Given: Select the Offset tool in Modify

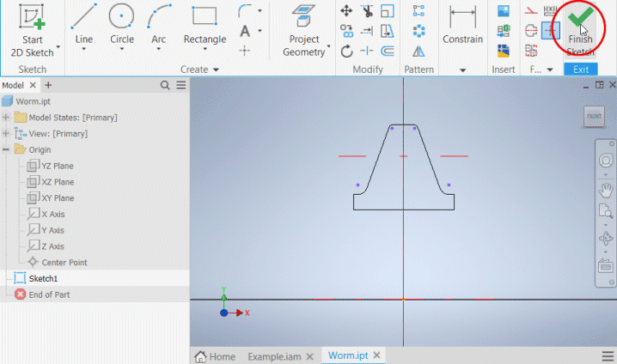Looking at the screenshot, I should click(x=388, y=52).
